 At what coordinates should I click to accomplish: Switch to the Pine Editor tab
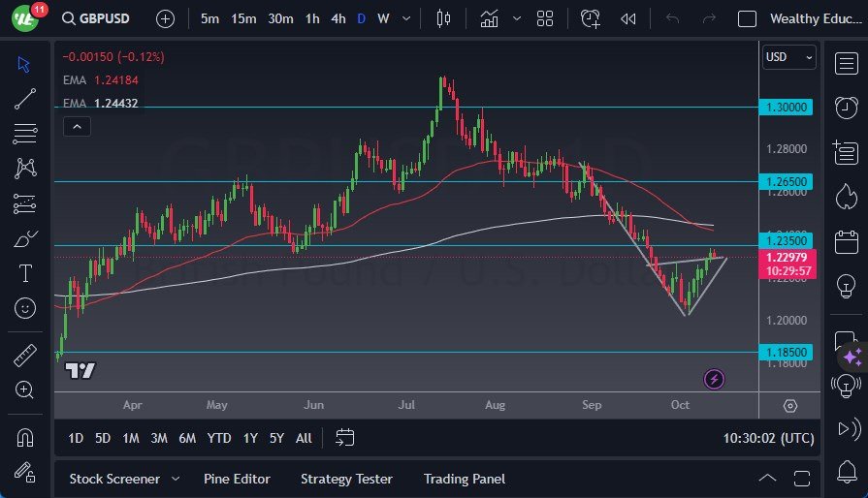(237, 479)
